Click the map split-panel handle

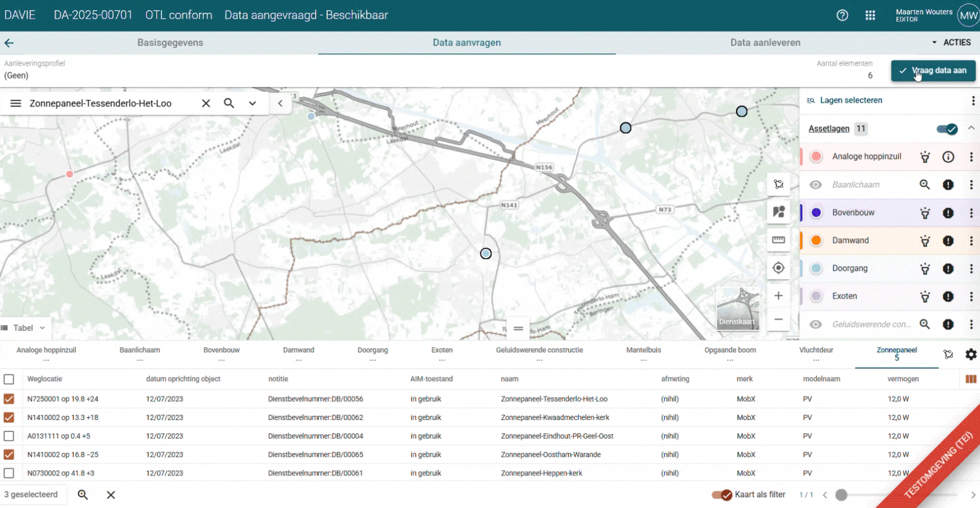pyautogui.click(x=518, y=329)
